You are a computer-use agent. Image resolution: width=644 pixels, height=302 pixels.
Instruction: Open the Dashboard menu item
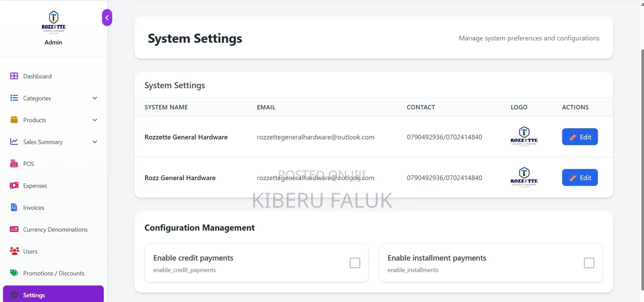(54, 76)
